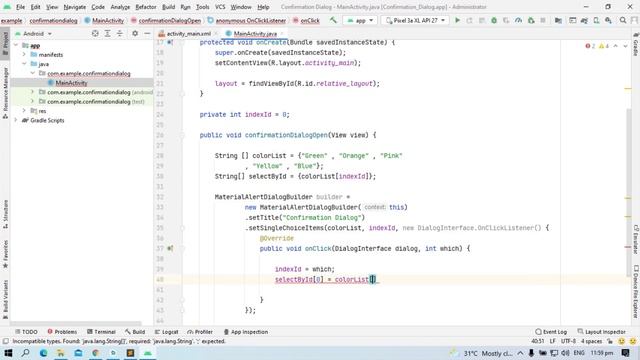640x360 pixels.
Task: Open the Profiler tool window
Action: tap(200, 332)
